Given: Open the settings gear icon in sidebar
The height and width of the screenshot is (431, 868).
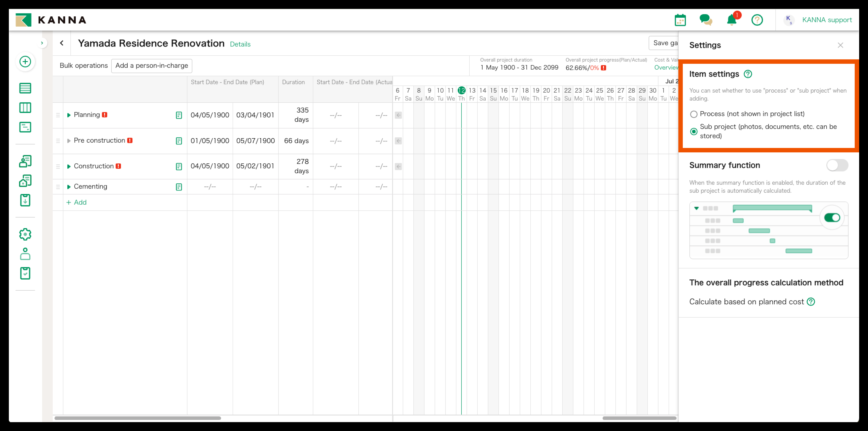Looking at the screenshot, I should click(x=25, y=234).
